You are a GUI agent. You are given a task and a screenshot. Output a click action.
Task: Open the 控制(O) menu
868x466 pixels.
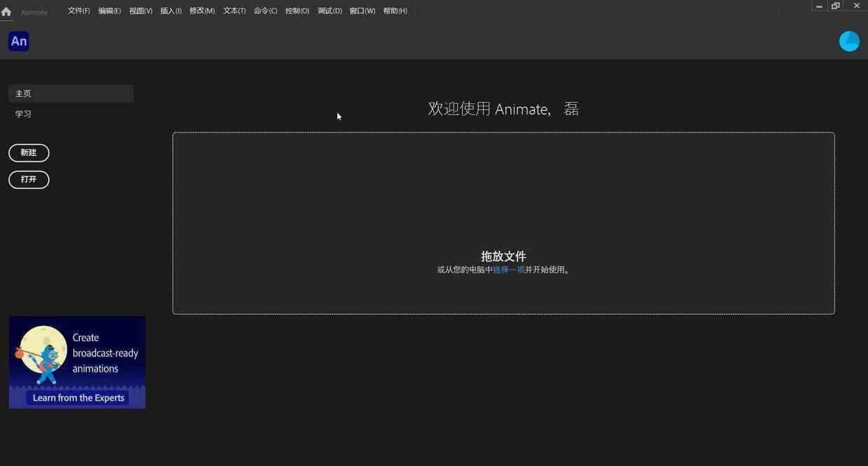(x=297, y=11)
